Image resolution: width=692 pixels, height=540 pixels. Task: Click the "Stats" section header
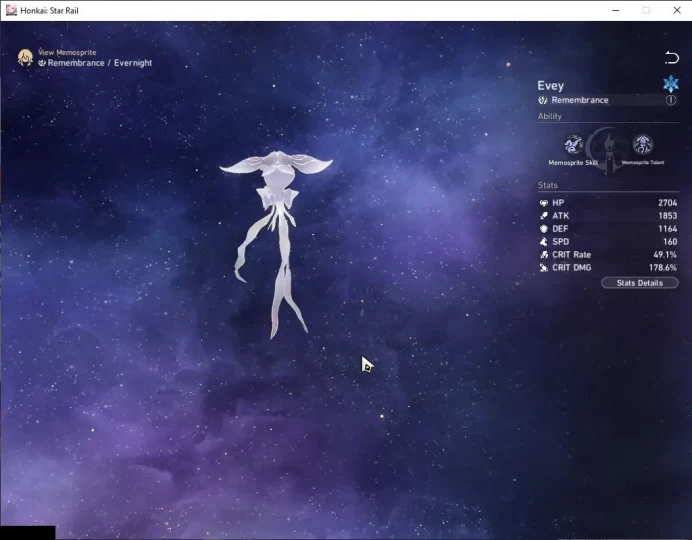[548, 185]
